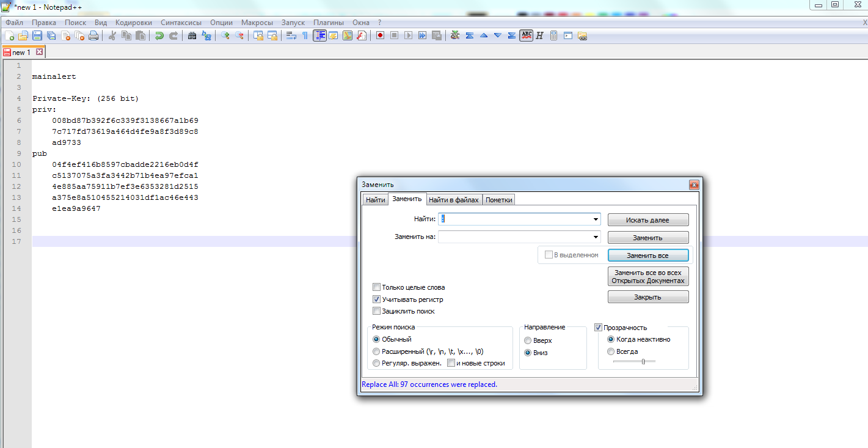Click the 'Заменить' button
868x448 pixels.
click(x=648, y=238)
